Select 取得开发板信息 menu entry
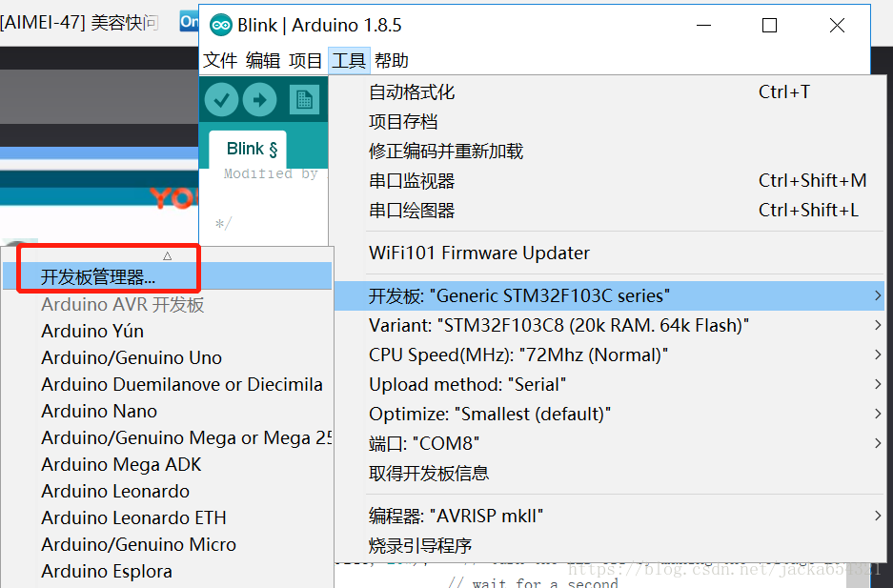Screen dimensions: 893x588 coord(609,474)
